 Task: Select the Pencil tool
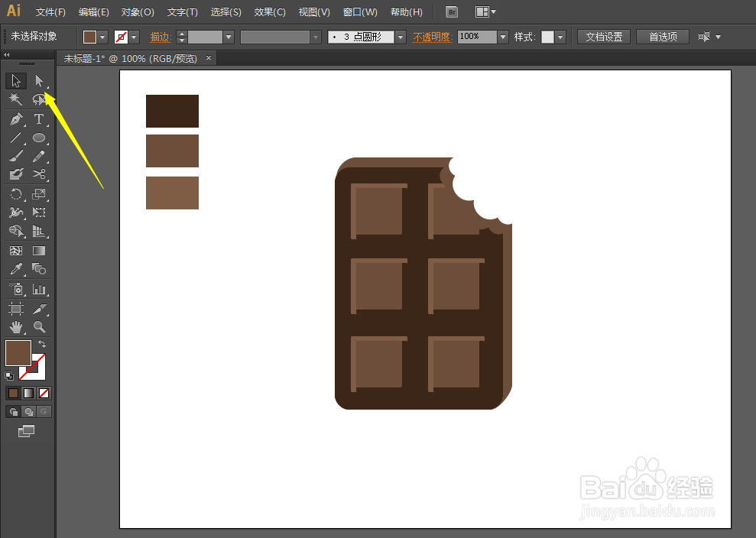click(x=39, y=156)
